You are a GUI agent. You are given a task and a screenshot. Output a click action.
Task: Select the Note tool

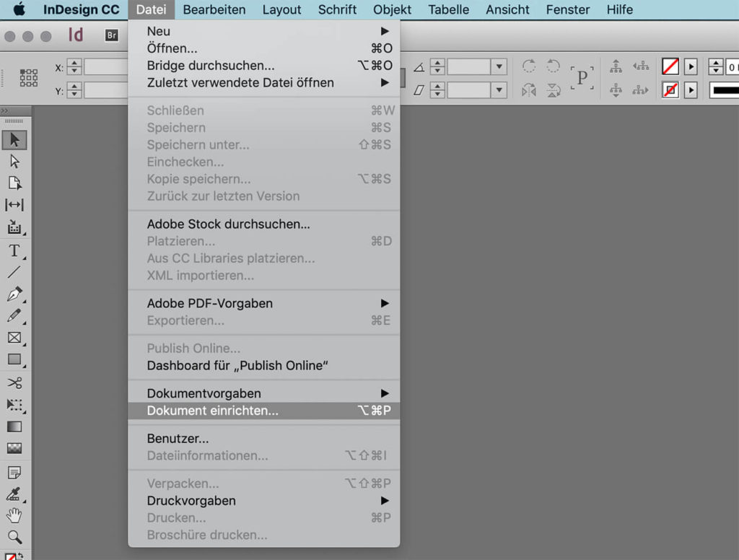14,473
